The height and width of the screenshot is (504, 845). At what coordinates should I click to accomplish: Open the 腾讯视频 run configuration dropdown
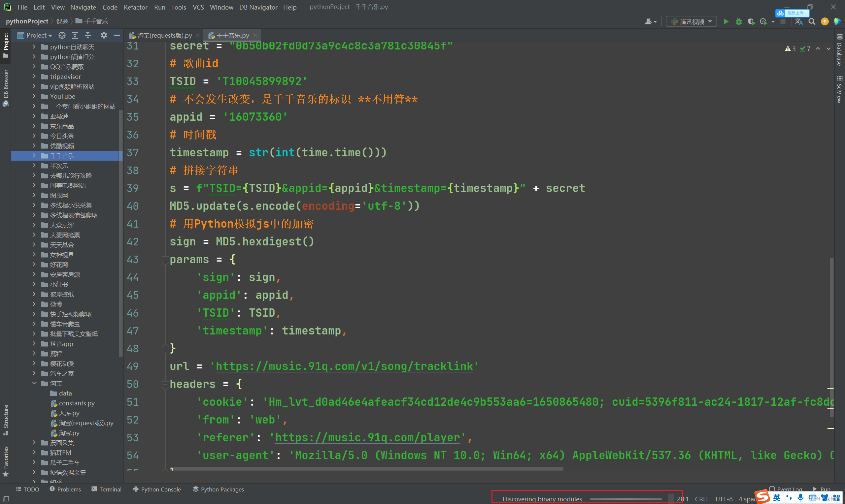(691, 21)
